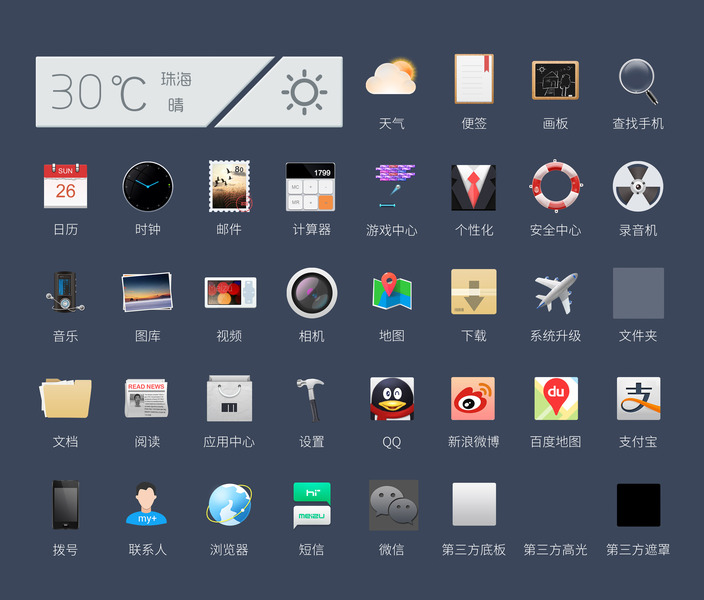704x600 pixels.
Task: Launch the 视频 video icon
Action: coord(230,292)
